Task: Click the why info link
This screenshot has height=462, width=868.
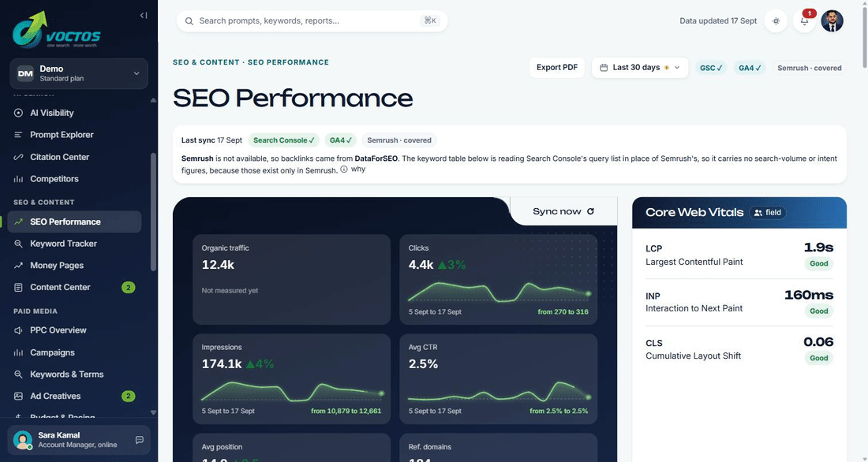Action: coord(354,170)
